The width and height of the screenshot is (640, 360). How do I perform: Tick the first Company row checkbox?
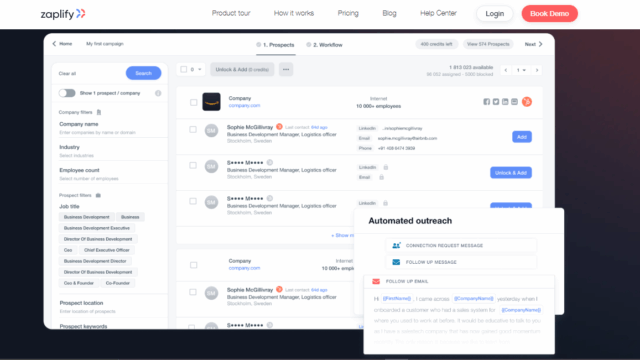pyautogui.click(x=193, y=102)
